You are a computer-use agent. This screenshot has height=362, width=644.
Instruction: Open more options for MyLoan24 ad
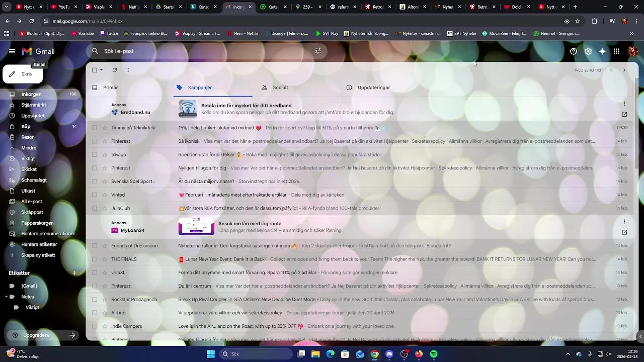tap(624, 222)
